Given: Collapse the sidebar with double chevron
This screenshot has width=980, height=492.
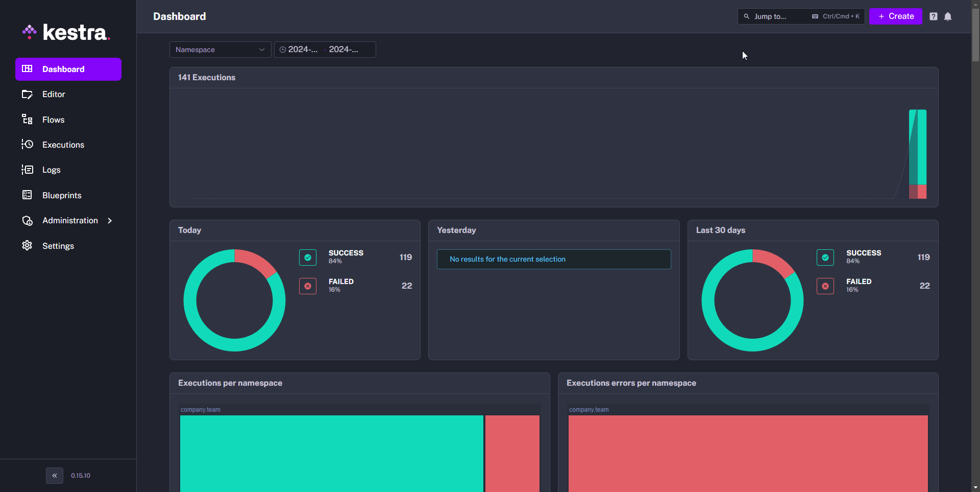Looking at the screenshot, I should coord(55,476).
